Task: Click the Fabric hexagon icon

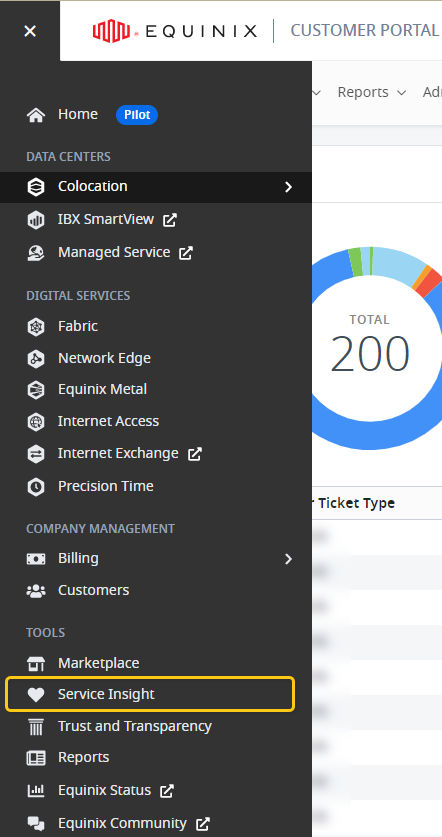Action: [x=36, y=326]
